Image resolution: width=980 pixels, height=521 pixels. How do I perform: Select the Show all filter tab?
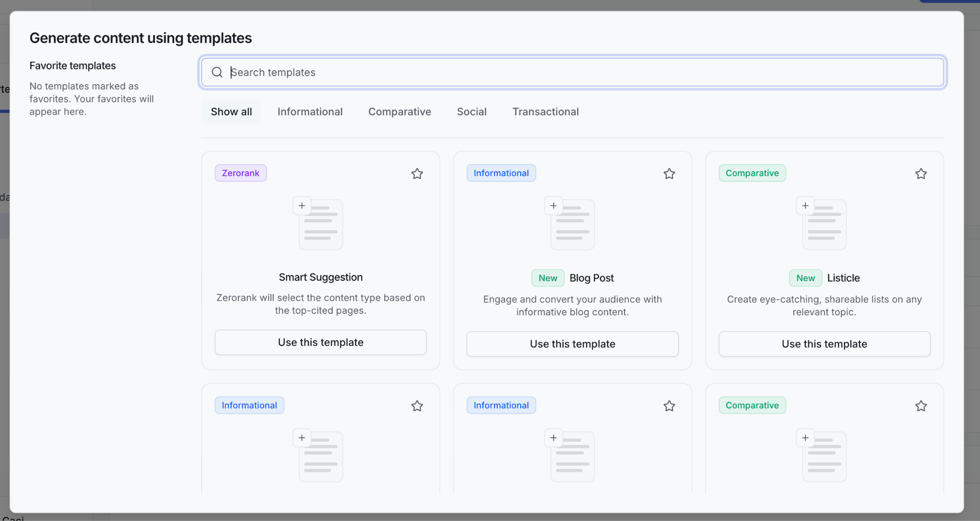[x=231, y=111]
